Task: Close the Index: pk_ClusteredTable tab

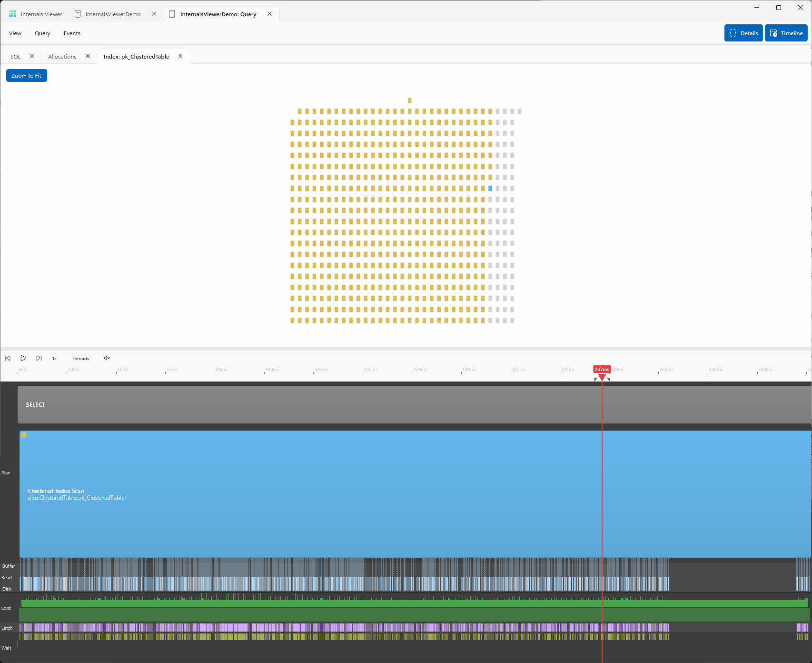Action: [180, 56]
